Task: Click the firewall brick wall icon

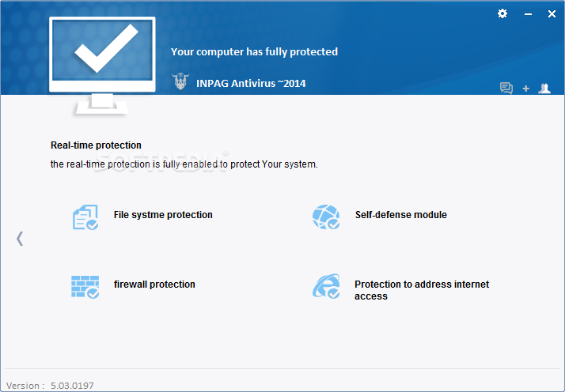Action: pos(85,287)
